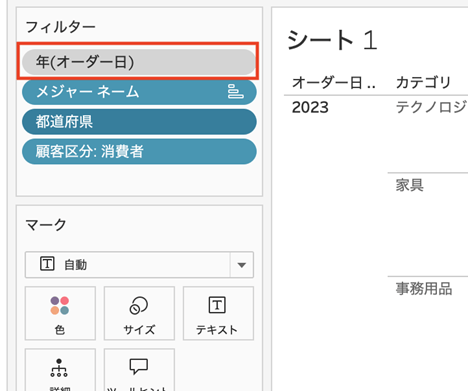
Task: Click the シート 1 sheet title
Action: click(x=332, y=40)
